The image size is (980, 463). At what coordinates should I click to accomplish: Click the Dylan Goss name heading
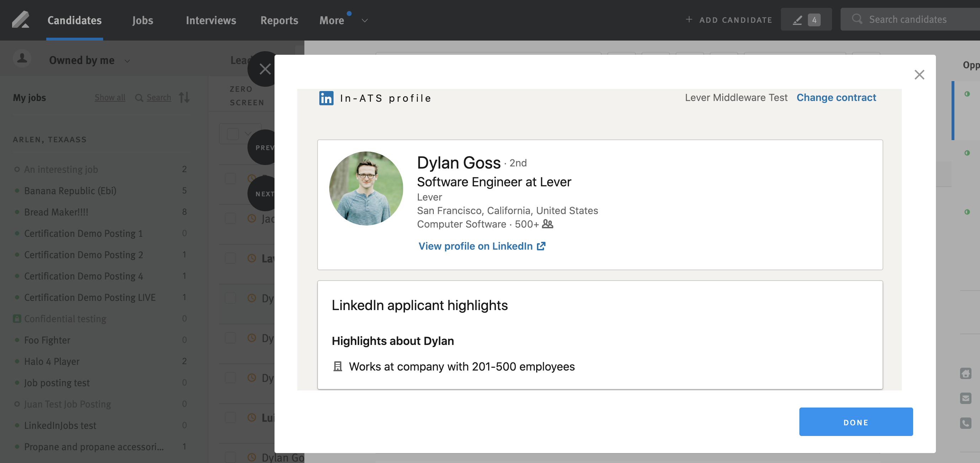pyautogui.click(x=459, y=163)
